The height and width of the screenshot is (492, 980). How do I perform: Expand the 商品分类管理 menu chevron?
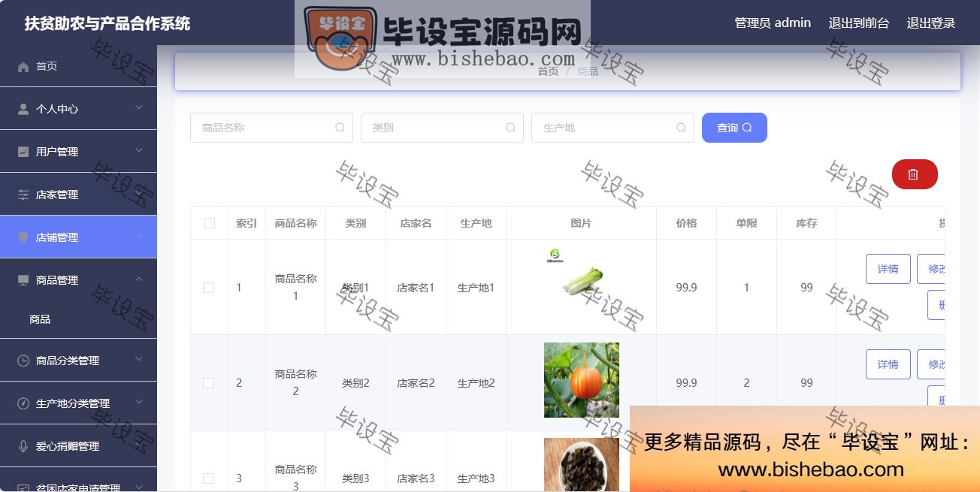click(x=139, y=360)
